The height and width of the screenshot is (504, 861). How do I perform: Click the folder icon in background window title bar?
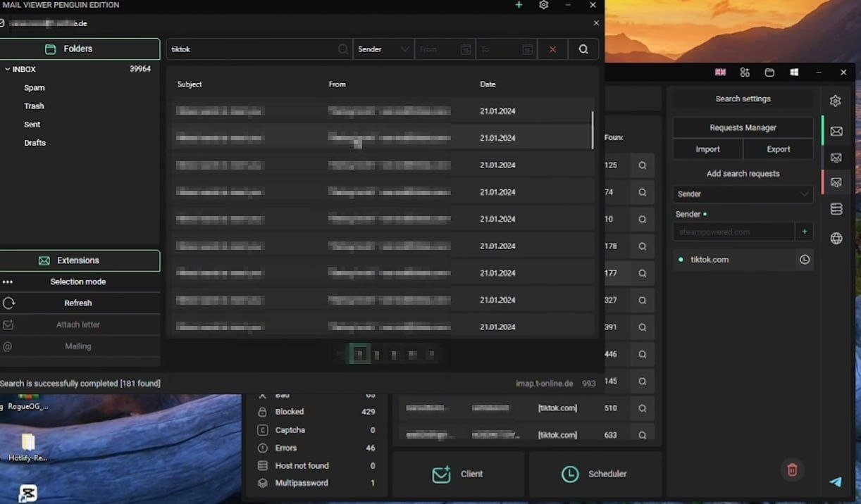769,73
